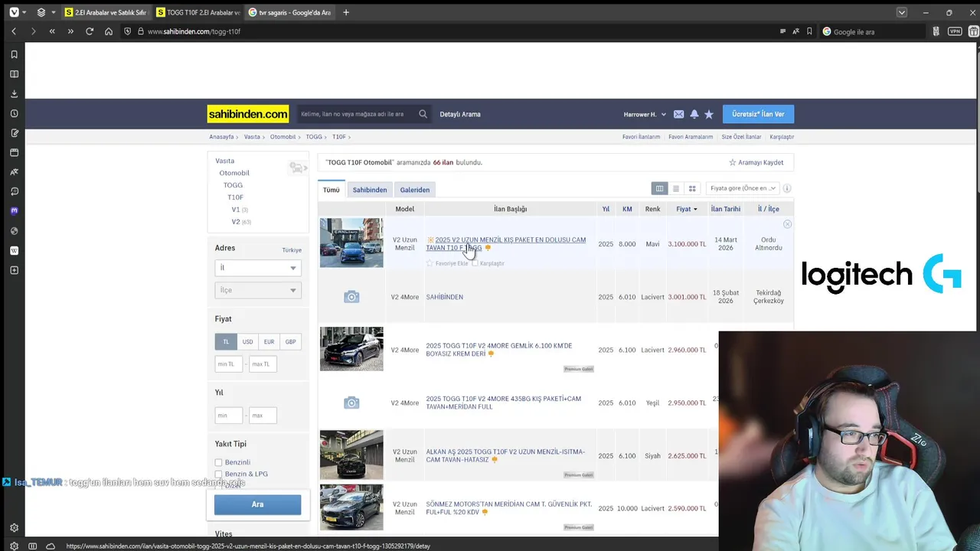Open the History panel clock icon
The width and height of the screenshot is (980, 551).
14,113
